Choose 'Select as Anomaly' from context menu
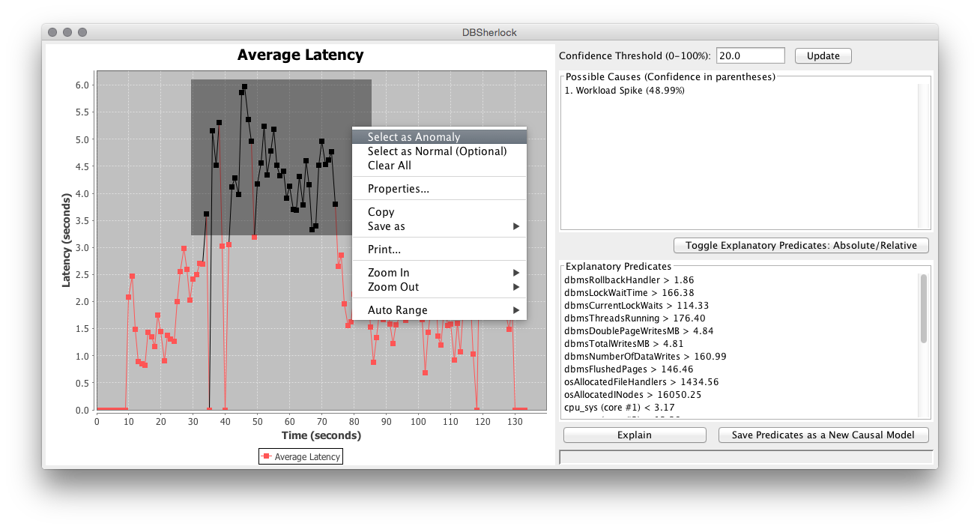Image resolution: width=980 pixels, height=529 pixels. coord(414,137)
